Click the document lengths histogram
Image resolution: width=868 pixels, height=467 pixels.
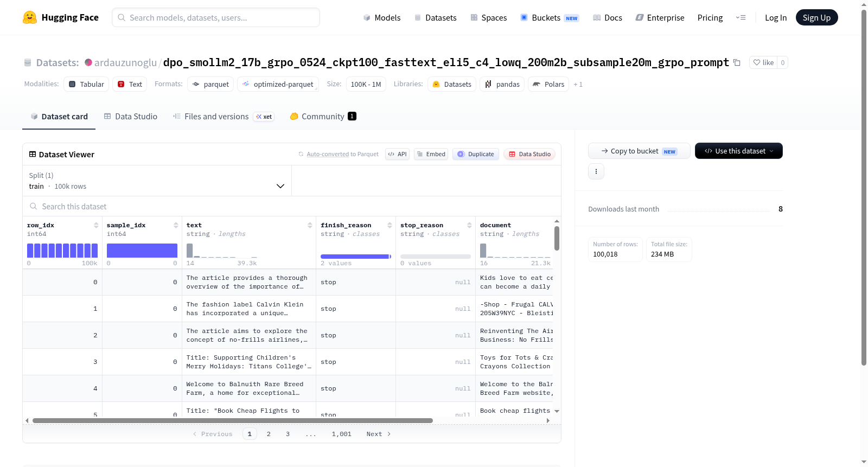[x=515, y=250]
